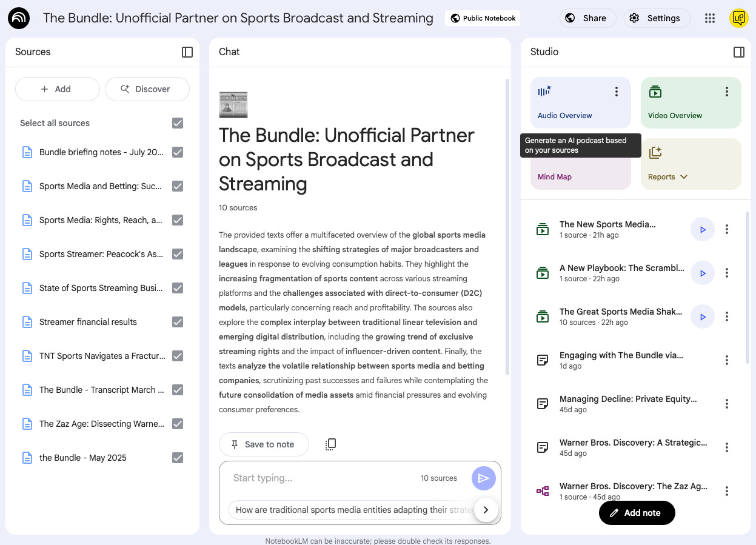Uncheck The Zaz Age source checkbox
This screenshot has height=545, width=756.
click(x=178, y=424)
